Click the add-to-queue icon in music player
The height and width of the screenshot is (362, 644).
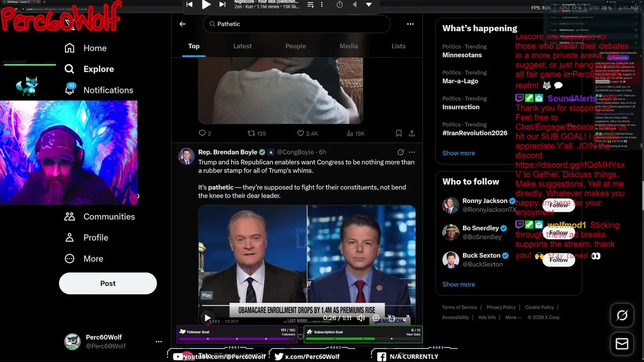click(310, 5)
